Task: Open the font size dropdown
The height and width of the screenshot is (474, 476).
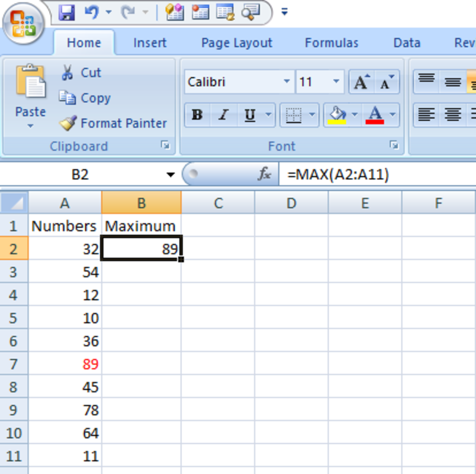Action: coord(337,81)
